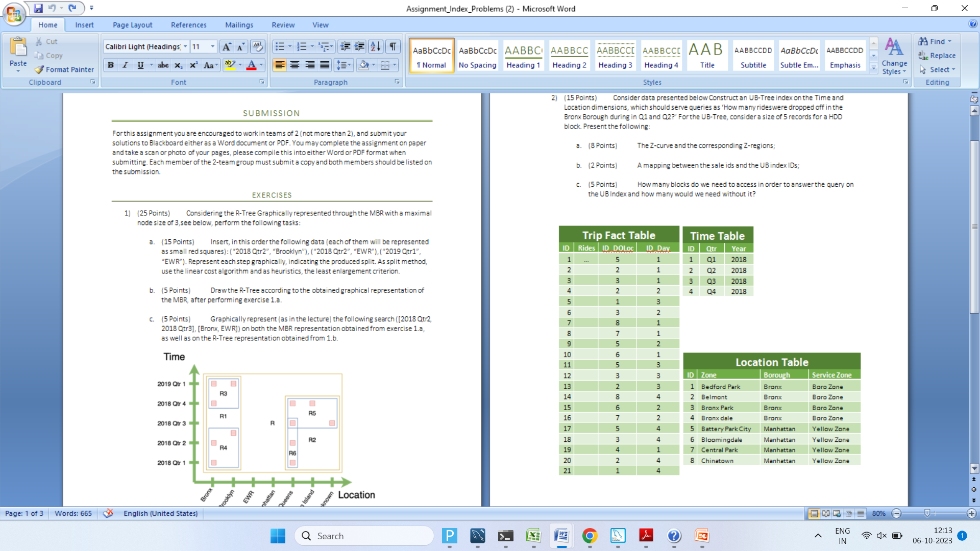The width and height of the screenshot is (980, 551).
Task: Click the Format Painter brush icon
Action: click(39, 69)
